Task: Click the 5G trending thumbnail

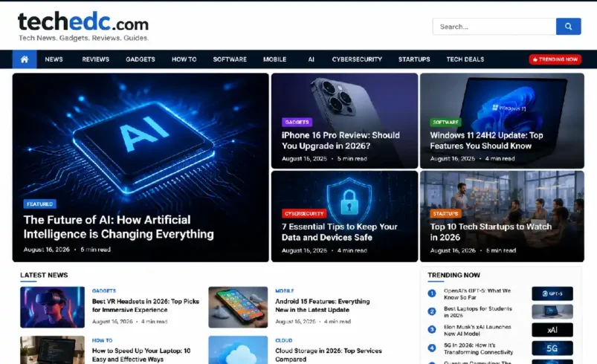Action: tap(552, 348)
